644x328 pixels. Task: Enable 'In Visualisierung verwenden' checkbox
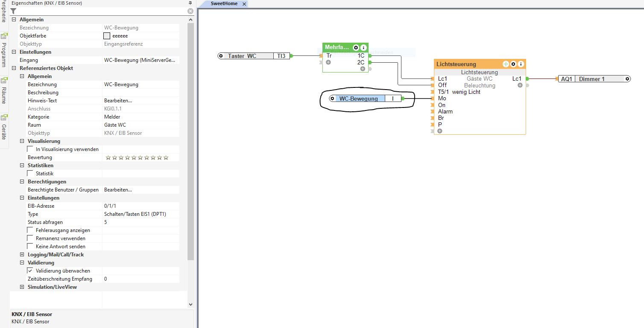coord(30,149)
